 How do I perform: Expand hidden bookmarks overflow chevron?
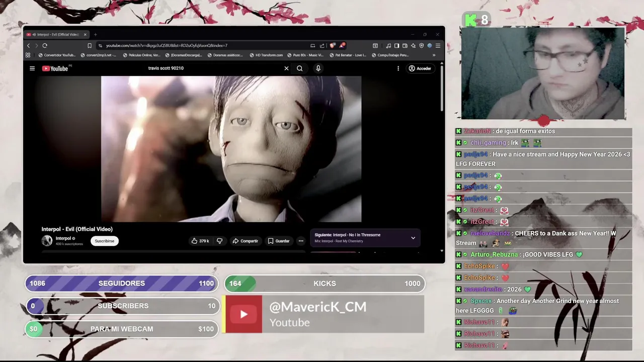(434, 55)
